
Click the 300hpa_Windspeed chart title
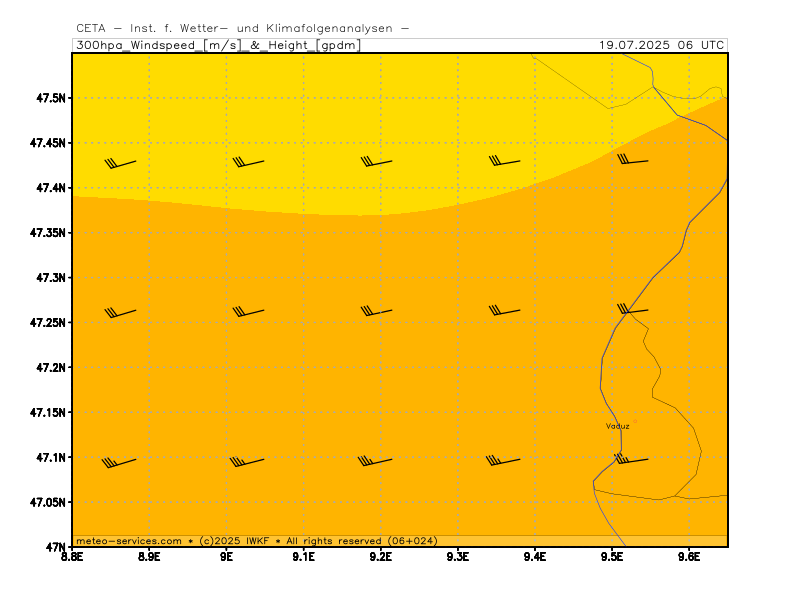click(218, 45)
